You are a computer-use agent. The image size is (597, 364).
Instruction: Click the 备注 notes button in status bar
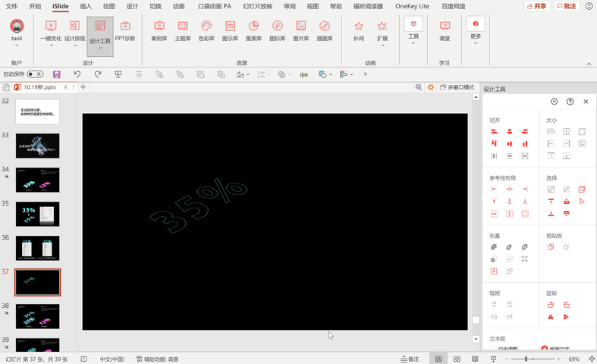(x=410, y=359)
